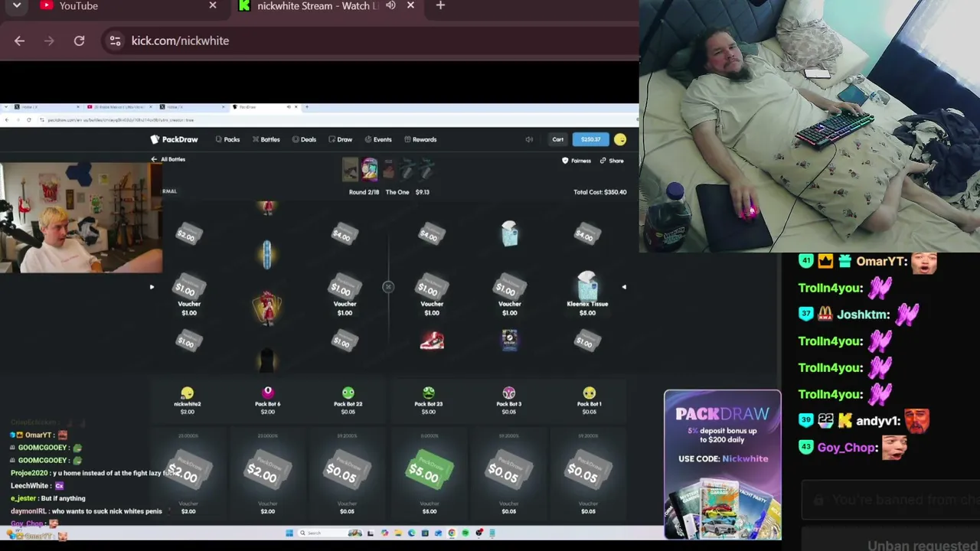Screen dimensions: 980x551
Task: Click the Round 2/18 text
Action: point(364,192)
